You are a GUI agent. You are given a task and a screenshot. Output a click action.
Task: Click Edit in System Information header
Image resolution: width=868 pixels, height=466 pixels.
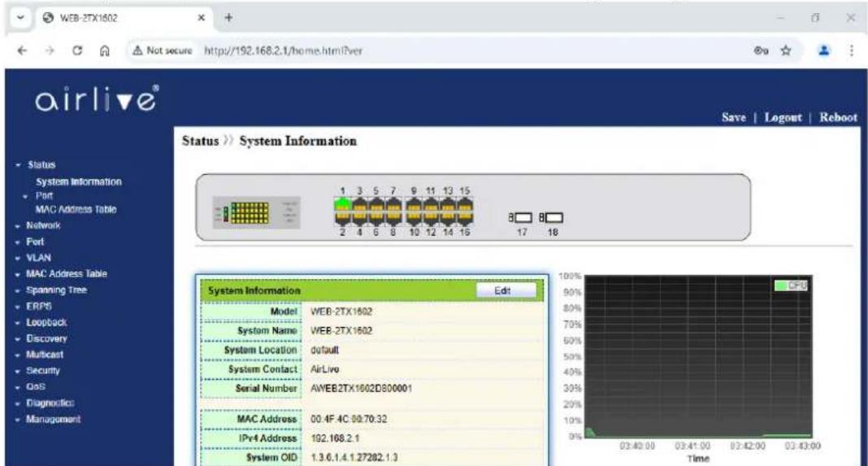[x=506, y=291]
